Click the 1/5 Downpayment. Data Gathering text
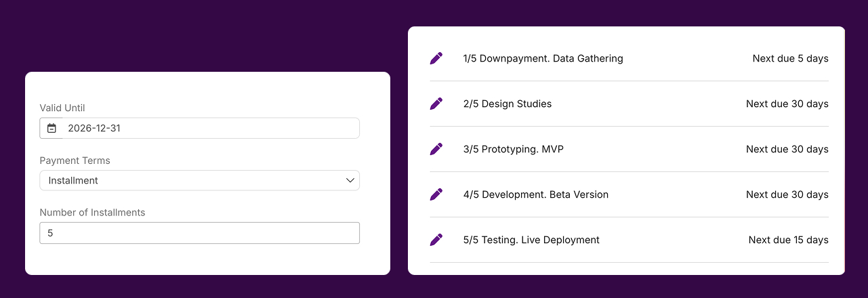Image resolution: width=868 pixels, height=298 pixels. click(x=543, y=58)
